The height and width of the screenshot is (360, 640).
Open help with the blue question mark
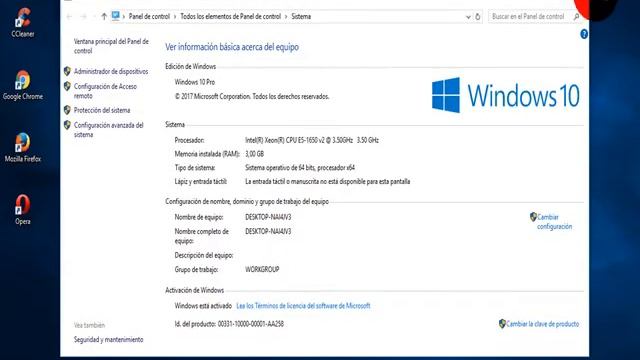click(x=584, y=34)
